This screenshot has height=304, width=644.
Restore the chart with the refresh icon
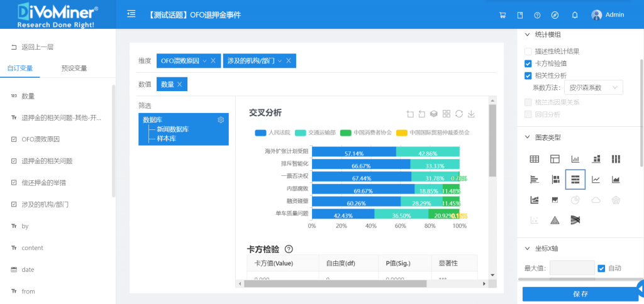pyautogui.click(x=459, y=114)
